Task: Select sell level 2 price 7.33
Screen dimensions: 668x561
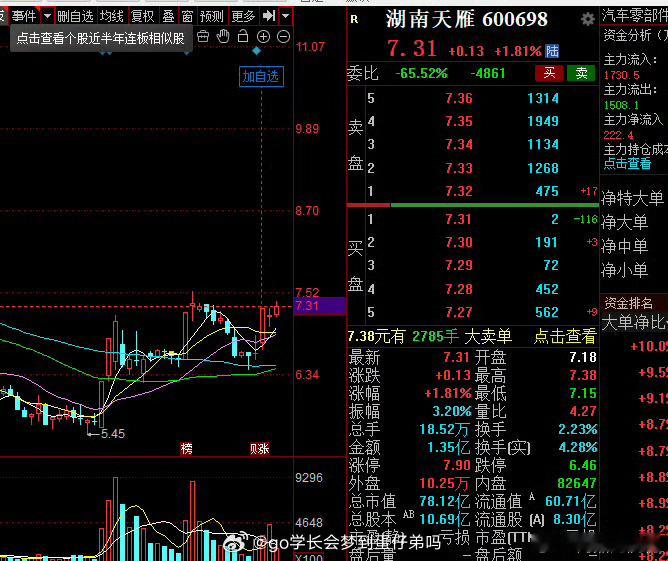Action: tap(459, 168)
